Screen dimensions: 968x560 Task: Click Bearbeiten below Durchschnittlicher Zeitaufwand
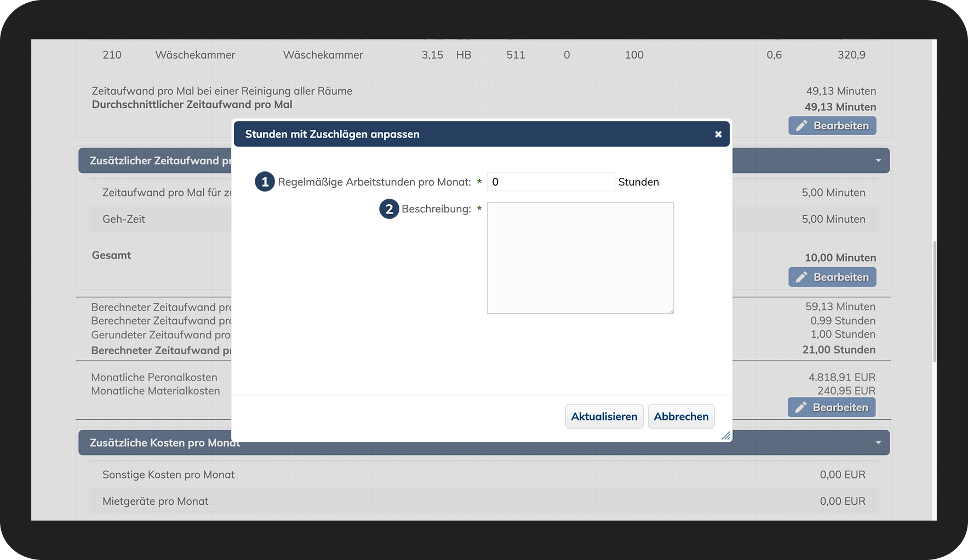pos(833,126)
